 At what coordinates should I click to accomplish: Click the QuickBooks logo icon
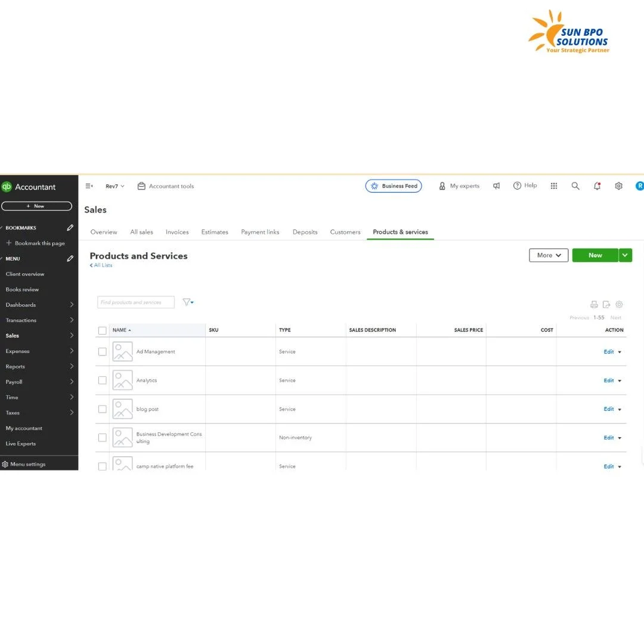point(6,187)
